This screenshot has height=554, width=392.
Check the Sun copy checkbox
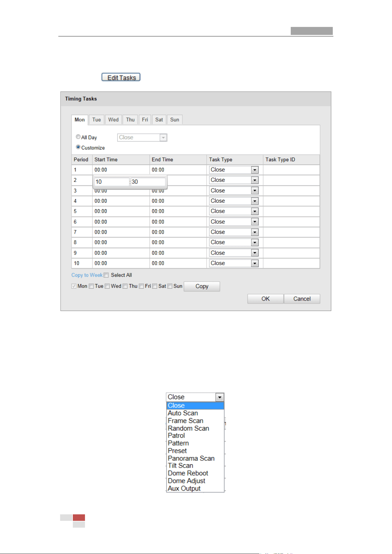(x=170, y=286)
